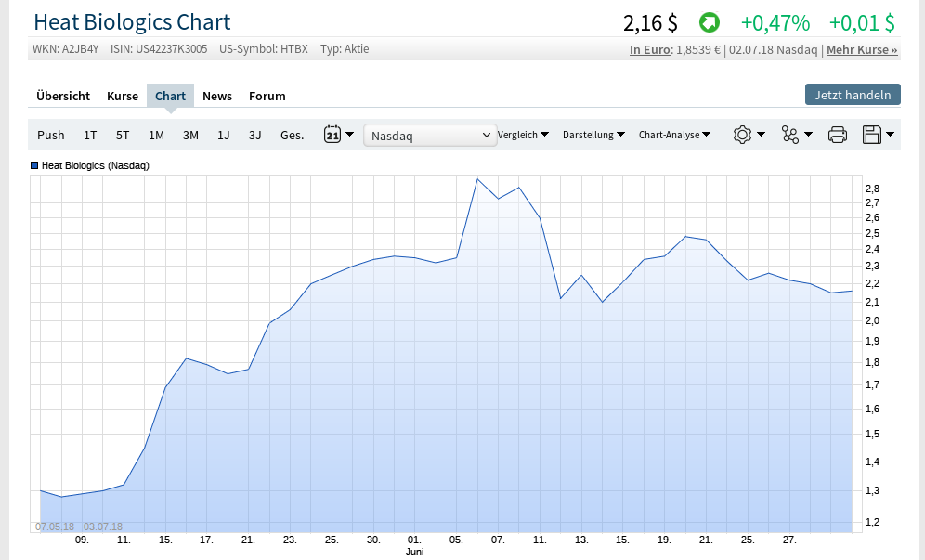Click the green trend arrow icon

click(x=710, y=23)
